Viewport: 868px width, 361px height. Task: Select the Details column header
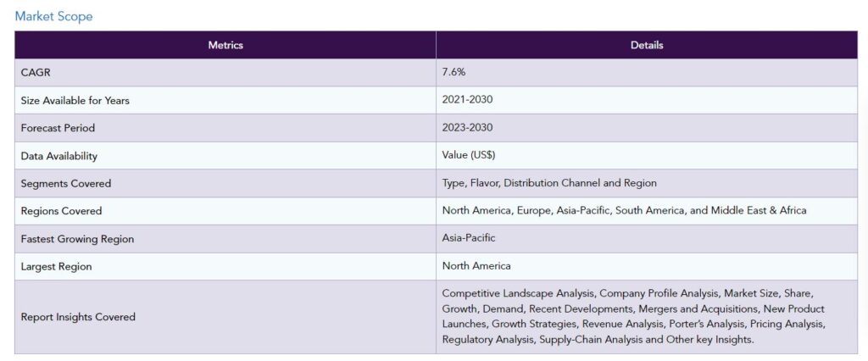click(647, 45)
